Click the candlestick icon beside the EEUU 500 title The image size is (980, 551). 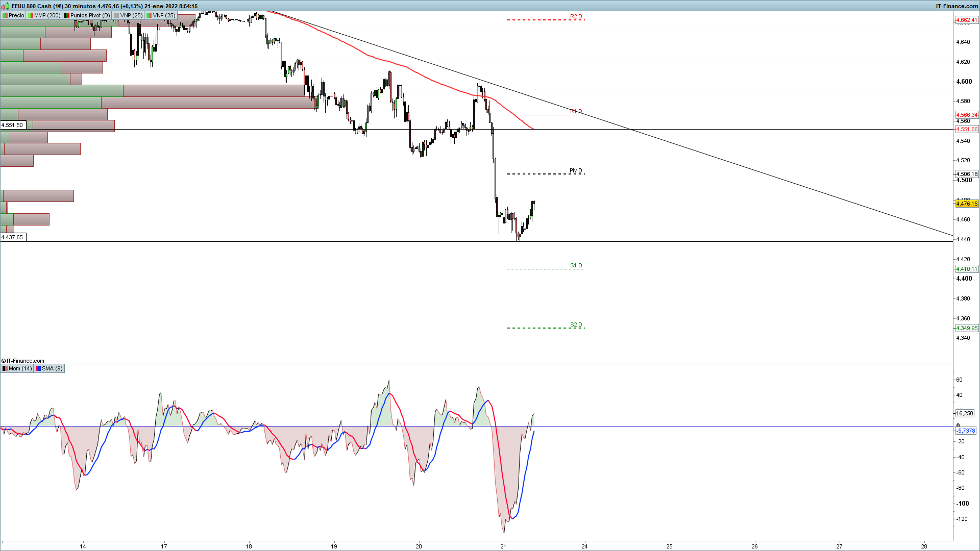click(x=6, y=6)
